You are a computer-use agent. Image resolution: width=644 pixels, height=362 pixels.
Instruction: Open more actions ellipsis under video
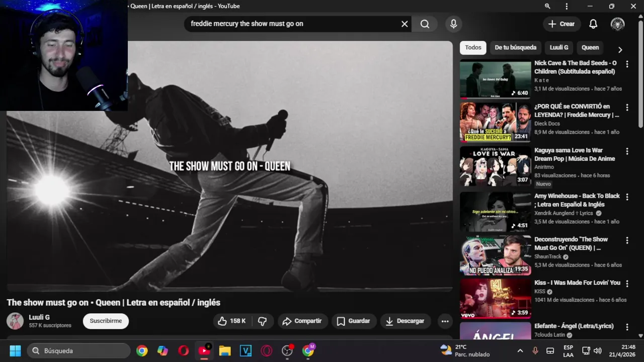pos(445,321)
